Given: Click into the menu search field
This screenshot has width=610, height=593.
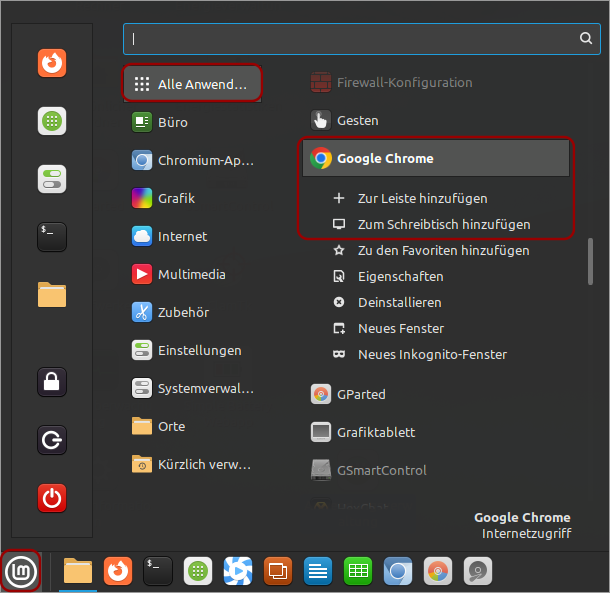Looking at the screenshot, I should pos(362,39).
